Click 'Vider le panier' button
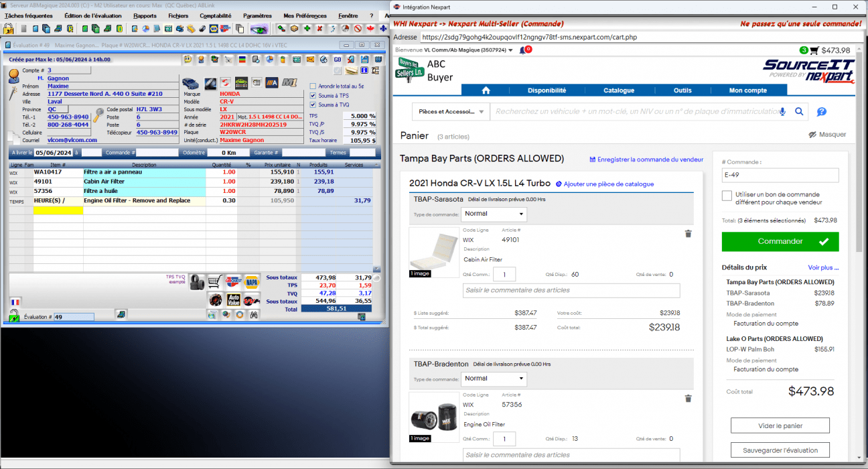This screenshot has height=469, width=868. tap(780, 425)
